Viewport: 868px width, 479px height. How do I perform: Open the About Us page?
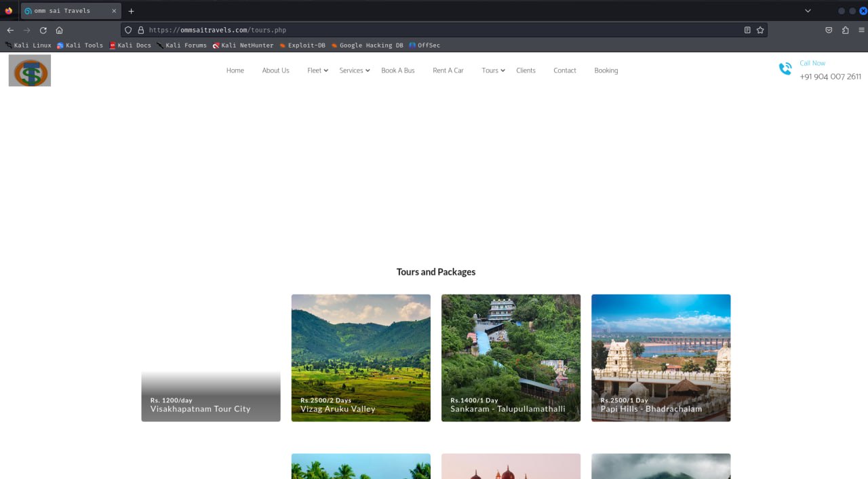pyautogui.click(x=275, y=71)
